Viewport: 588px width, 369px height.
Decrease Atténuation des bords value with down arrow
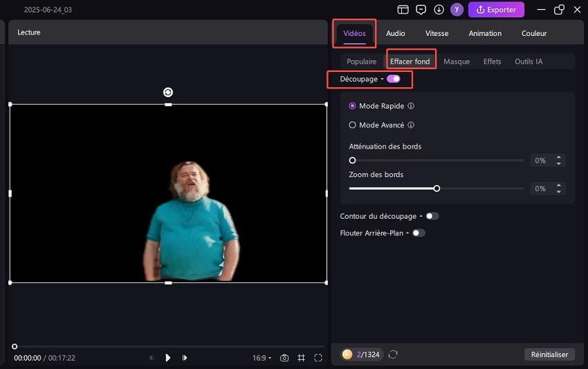coord(559,163)
